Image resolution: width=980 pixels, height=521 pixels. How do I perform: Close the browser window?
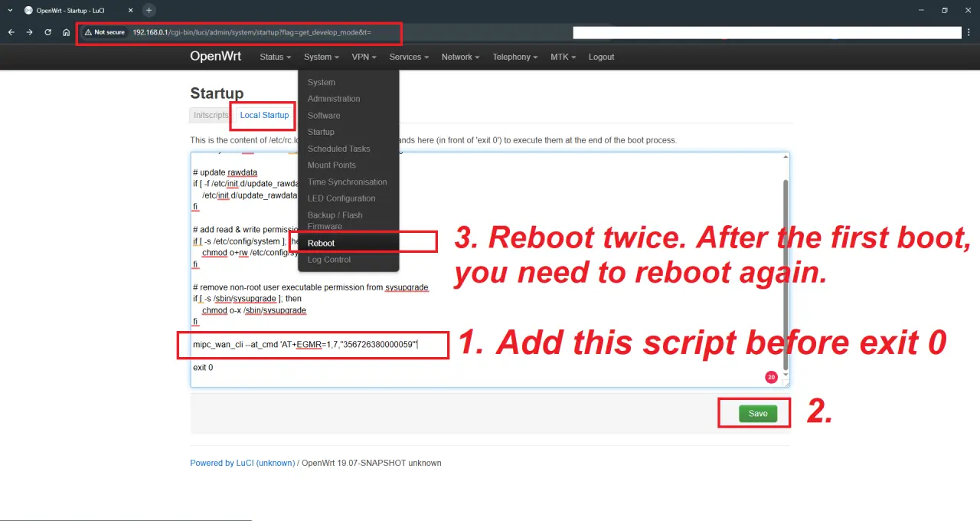tap(967, 10)
